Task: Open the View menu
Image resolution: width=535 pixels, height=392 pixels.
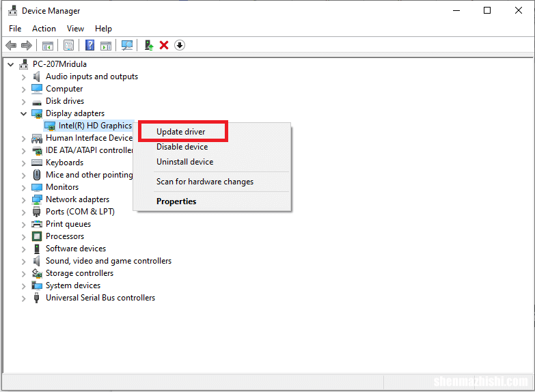Action: pyautogui.click(x=75, y=29)
